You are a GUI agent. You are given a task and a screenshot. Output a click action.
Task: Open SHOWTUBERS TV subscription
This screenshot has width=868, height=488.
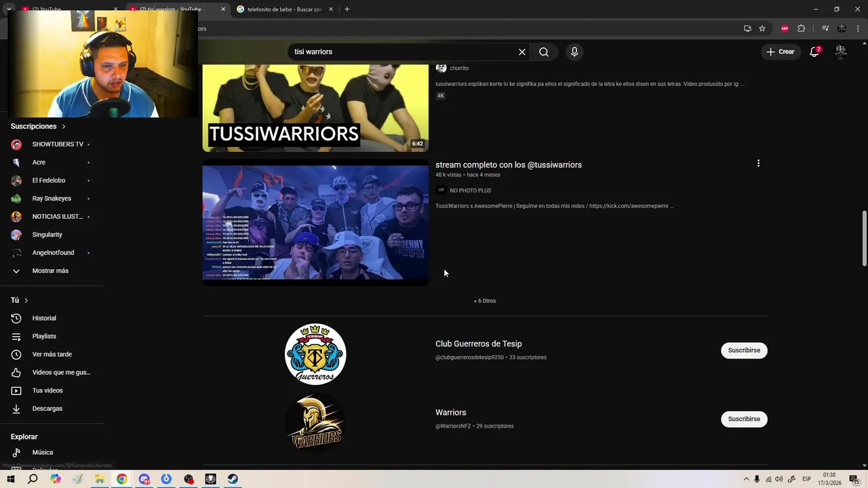pyautogui.click(x=52, y=144)
